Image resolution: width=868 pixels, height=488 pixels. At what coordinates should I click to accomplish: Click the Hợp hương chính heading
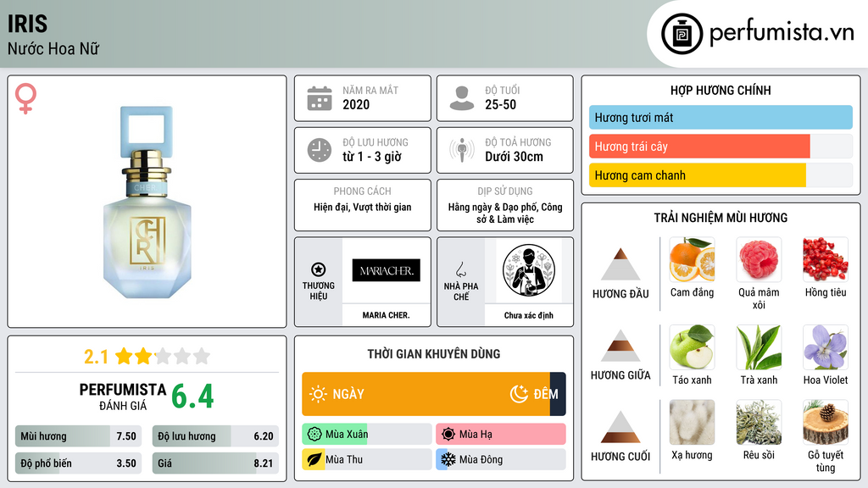pyautogui.click(x=721, y=90)
